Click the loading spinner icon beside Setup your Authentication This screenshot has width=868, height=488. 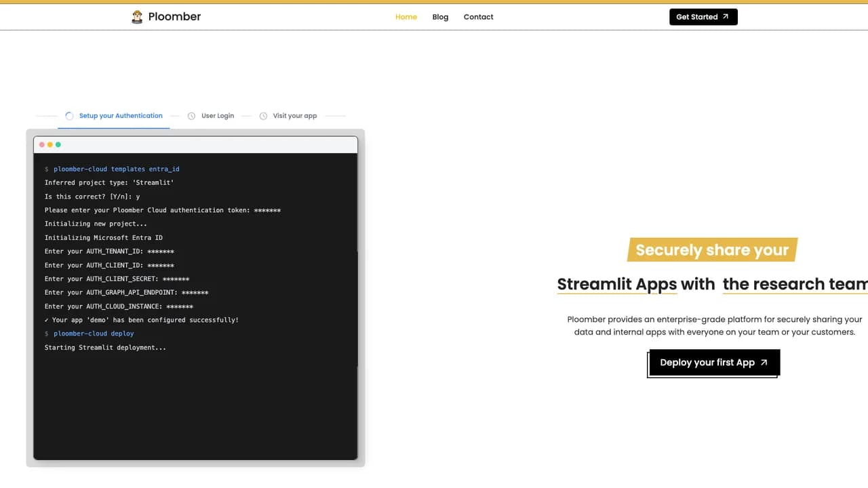click(x=69, y=116)
